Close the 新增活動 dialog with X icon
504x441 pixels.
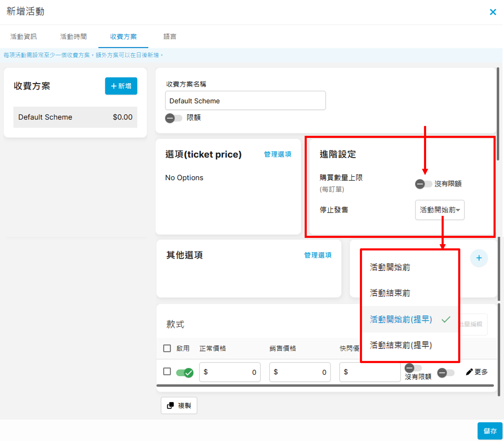click(x=493, y=12)
